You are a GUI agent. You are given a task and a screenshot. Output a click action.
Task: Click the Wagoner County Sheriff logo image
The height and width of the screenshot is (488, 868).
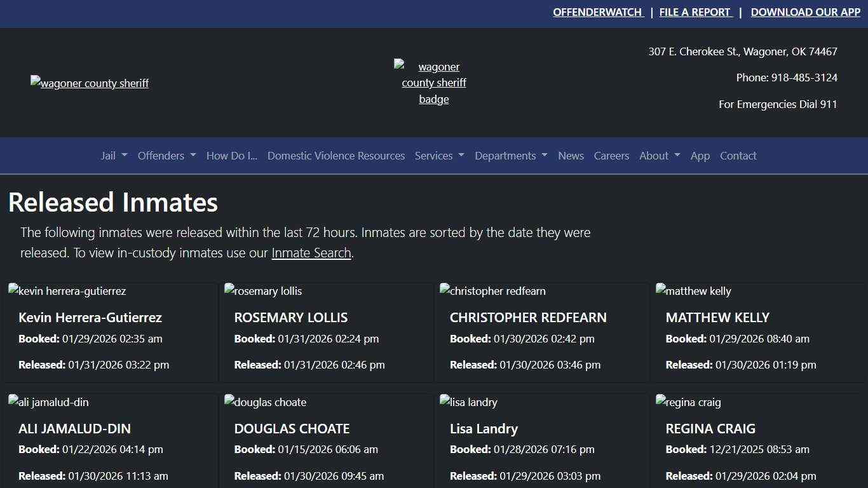pyautogui.click(x=90, y=83)
